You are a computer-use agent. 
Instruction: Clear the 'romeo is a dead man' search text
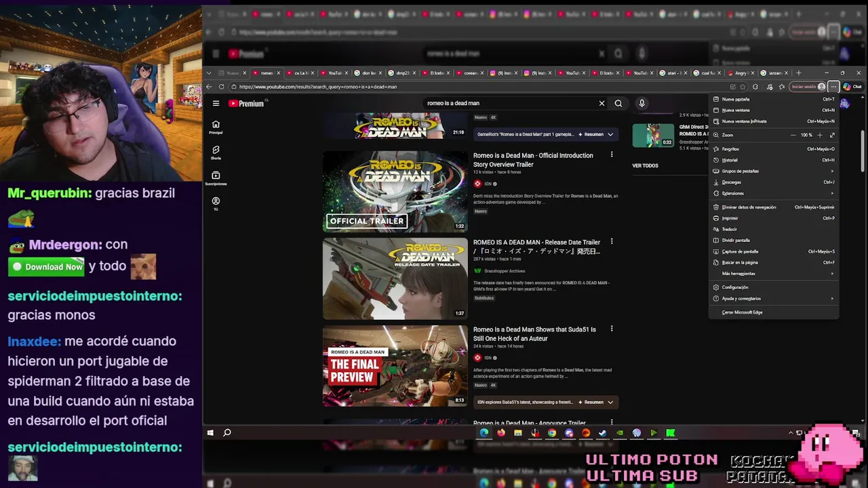(601, 103)
